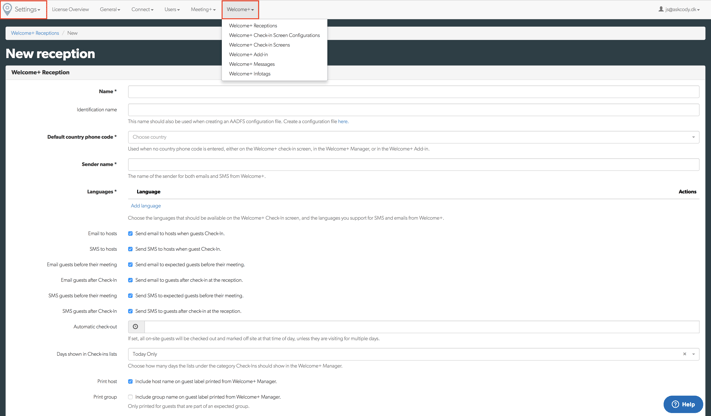The height and width of the screenshot is (416, 711).
Task: Expand the Users menu
Action: pos(172,9)
